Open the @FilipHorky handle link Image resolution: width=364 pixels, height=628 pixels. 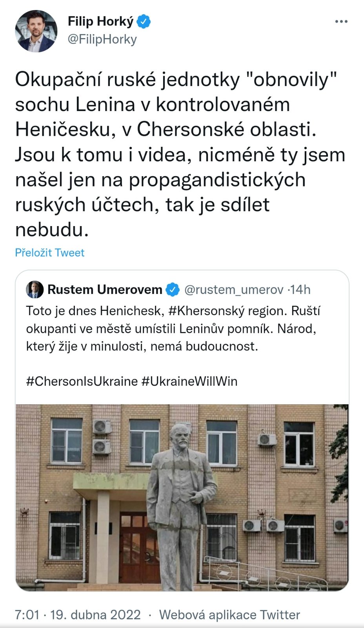pyautogui.click(x=102, y=39)
